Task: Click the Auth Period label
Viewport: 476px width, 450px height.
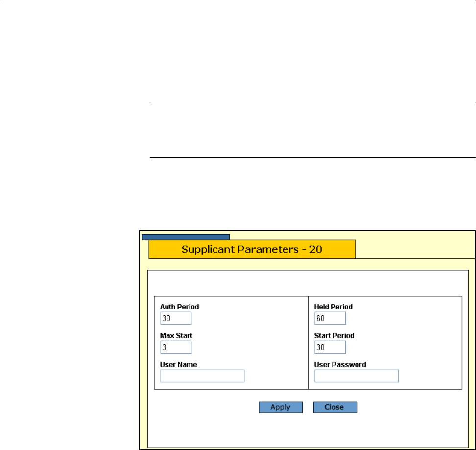Action: click(179, 307)
